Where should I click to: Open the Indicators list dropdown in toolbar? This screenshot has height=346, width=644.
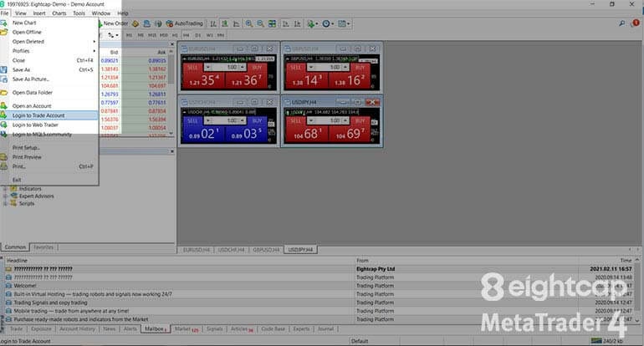pos(312,23)
